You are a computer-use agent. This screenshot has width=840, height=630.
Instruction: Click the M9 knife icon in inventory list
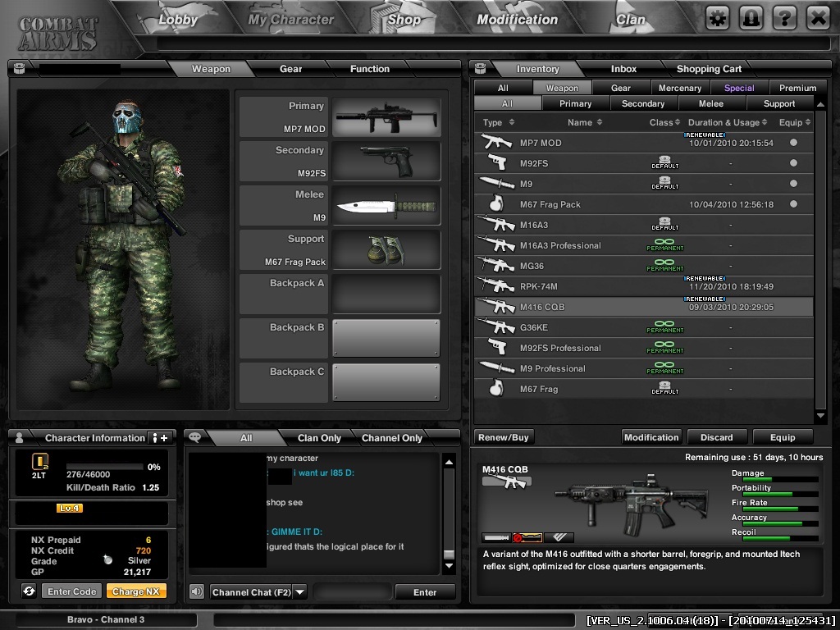(x=496, y=183)
